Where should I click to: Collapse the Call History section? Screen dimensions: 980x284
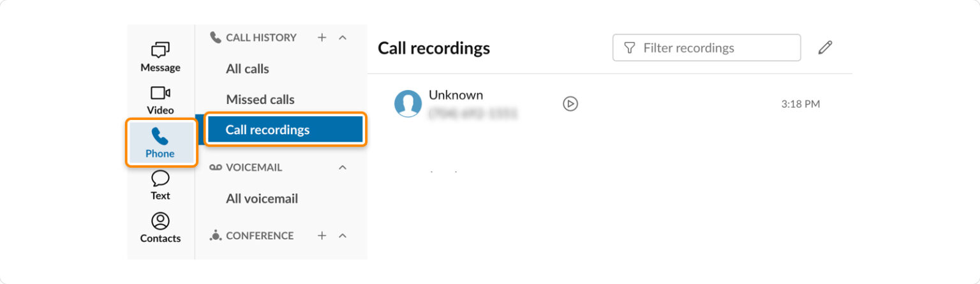point(343,38)
